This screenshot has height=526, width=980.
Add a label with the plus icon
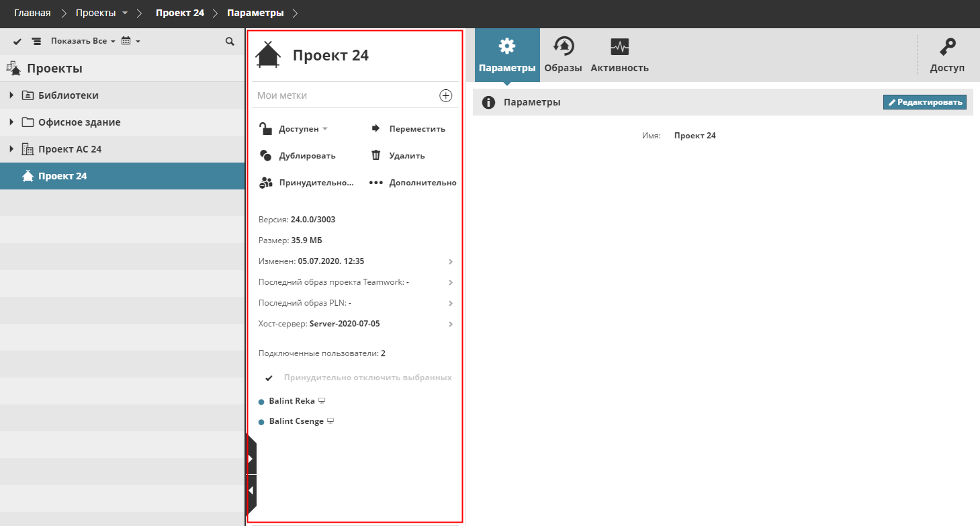pyautogui.click(x=445, y=95)
